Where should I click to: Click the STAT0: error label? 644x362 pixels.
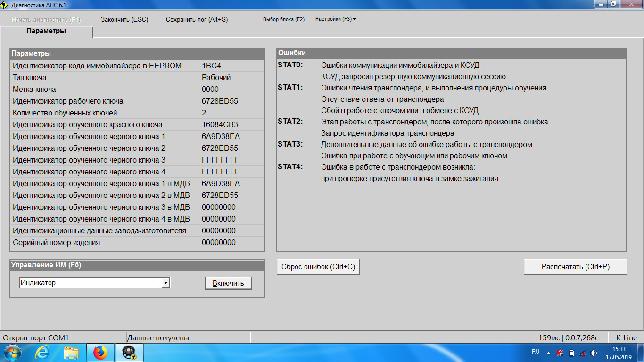(290, 65)
